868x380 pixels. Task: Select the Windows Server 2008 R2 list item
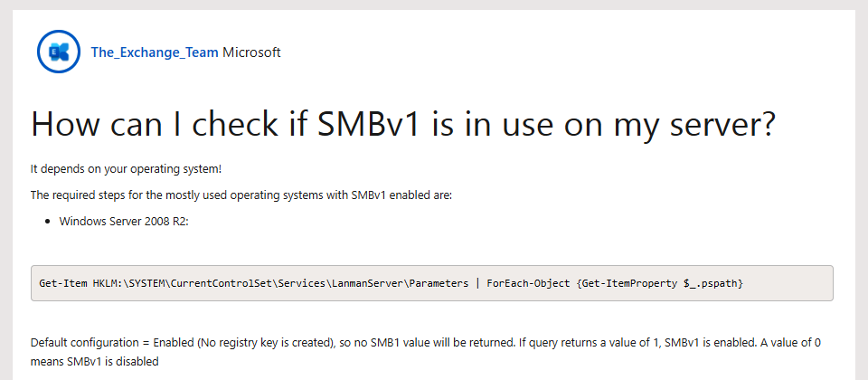(124, 221)
